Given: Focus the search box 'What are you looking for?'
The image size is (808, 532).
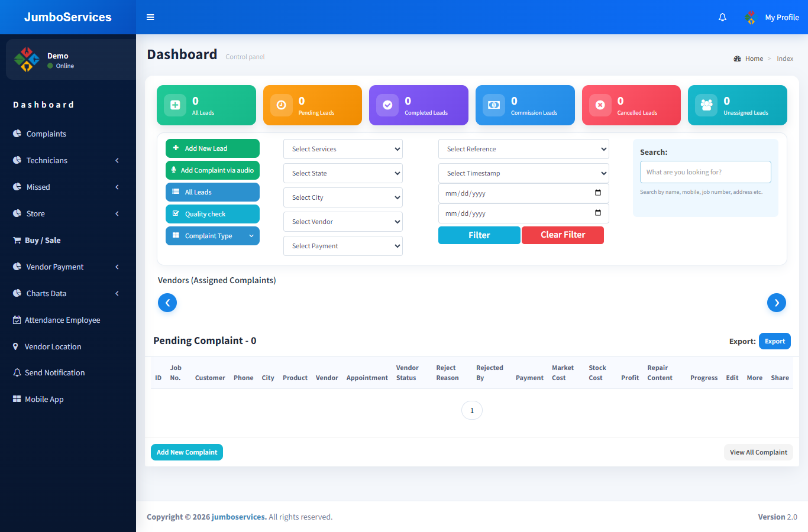Looking at the screenshot, I should tap(705, 172).
